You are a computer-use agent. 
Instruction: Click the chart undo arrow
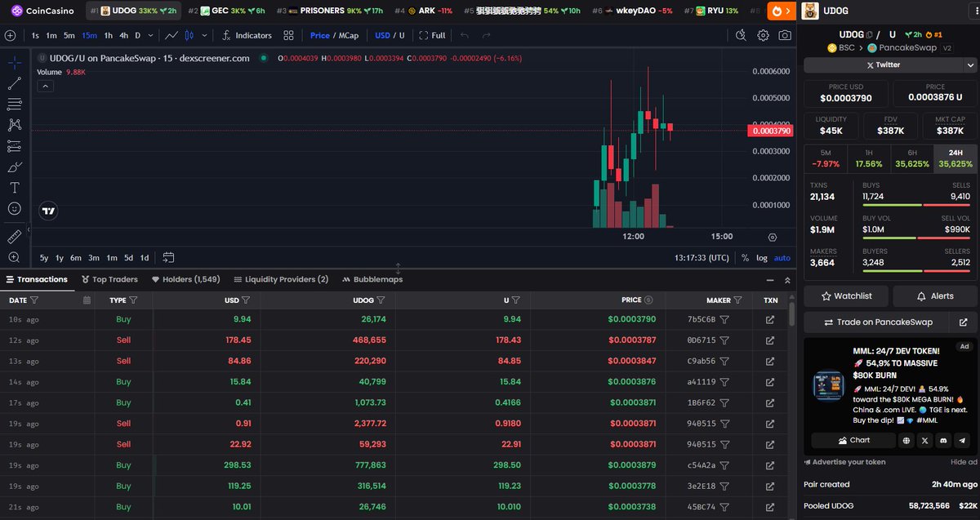(465, 35)
